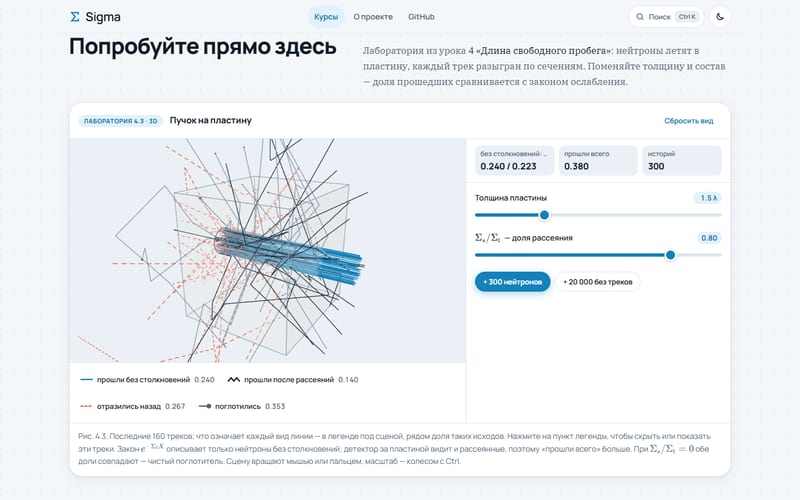Screen dimensions: 800x500
Task: Open the GitHub nav link
Action: click(421, 17)
